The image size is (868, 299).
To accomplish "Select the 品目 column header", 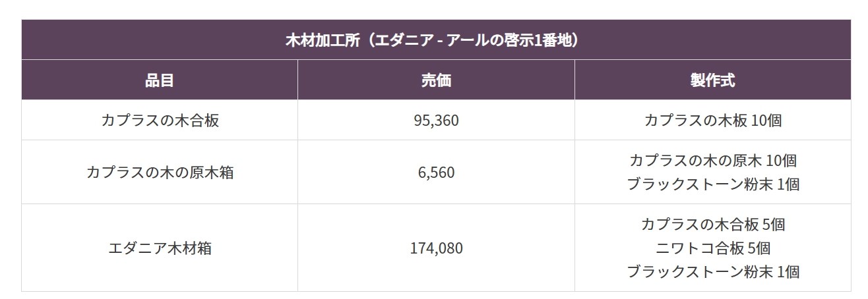I will tap(160, 80).
